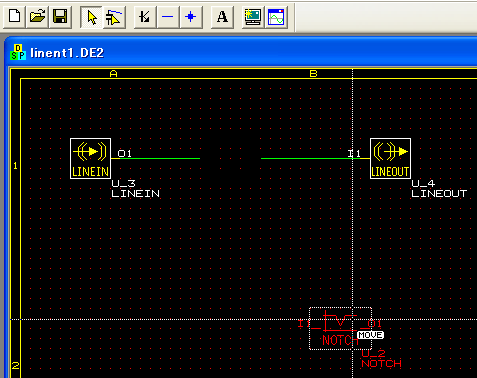Click the red NOTCH filter block
Image resolution: width=477 pixels, height=378 pixels.
340,329
